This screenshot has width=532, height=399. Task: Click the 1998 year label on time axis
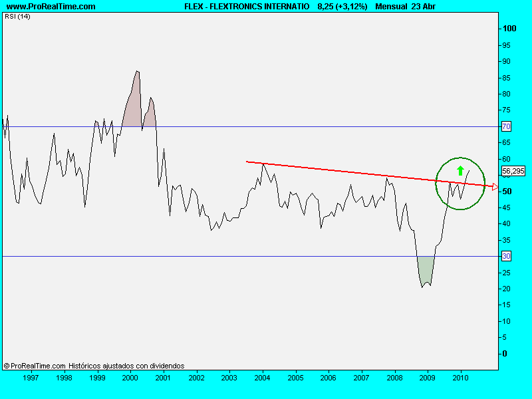point(64,378)
